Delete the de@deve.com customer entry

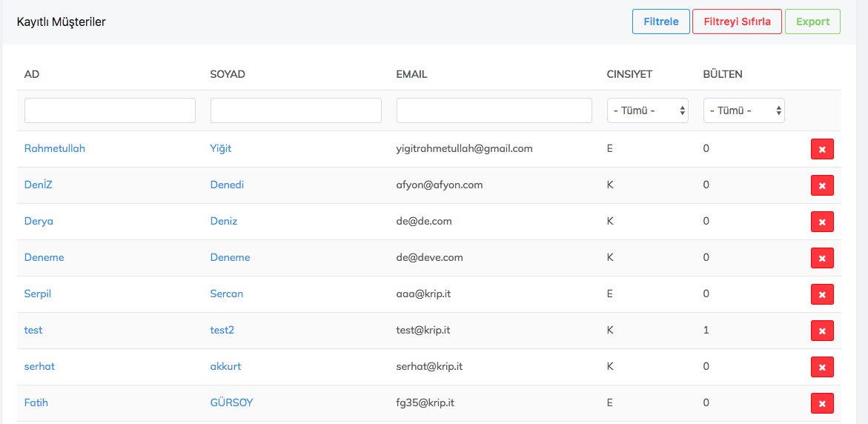[822, 258]
